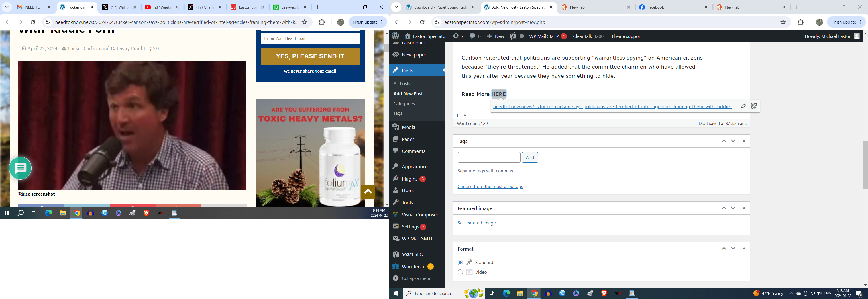Screen dimensions: 868x299
Task: Select the Video format radio button
Action: 460,272
